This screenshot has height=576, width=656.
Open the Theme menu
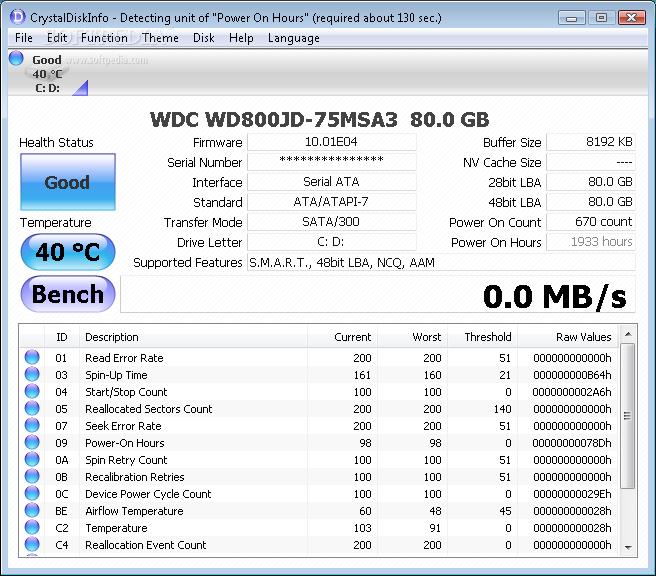pyautogui.click(x=160, y=38)
